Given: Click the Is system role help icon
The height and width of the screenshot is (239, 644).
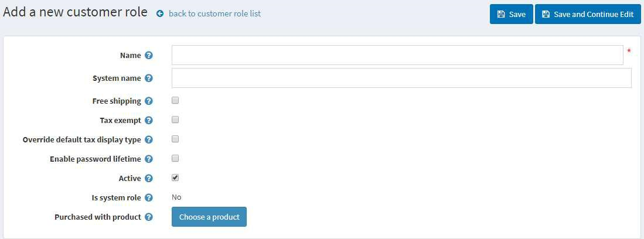Looking at the screenshot, I should (149, 198).
